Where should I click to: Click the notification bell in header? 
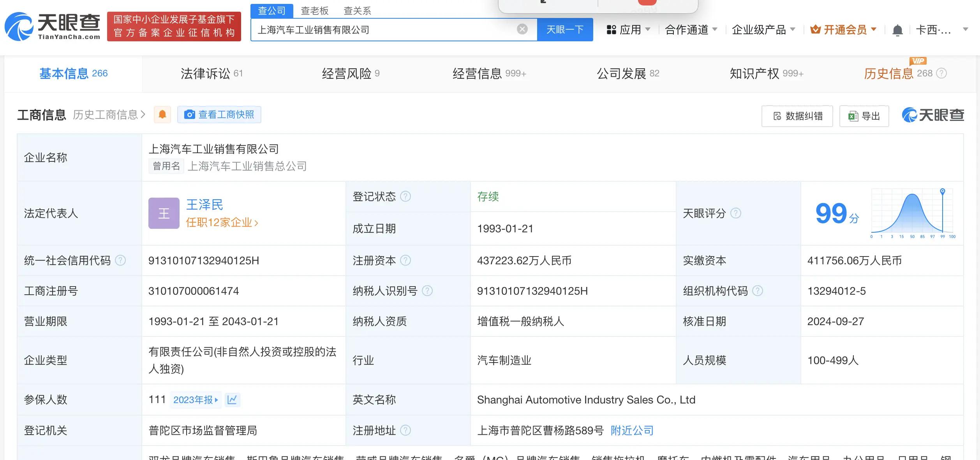pos(897,30)
